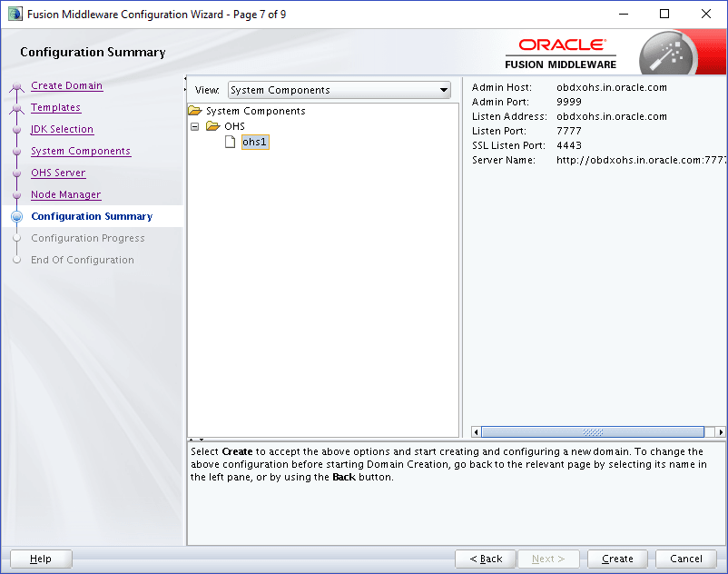The image size is (728, 574).
Task: Click the Create Domain step marker icon
Action: click(x=16, y=86)
